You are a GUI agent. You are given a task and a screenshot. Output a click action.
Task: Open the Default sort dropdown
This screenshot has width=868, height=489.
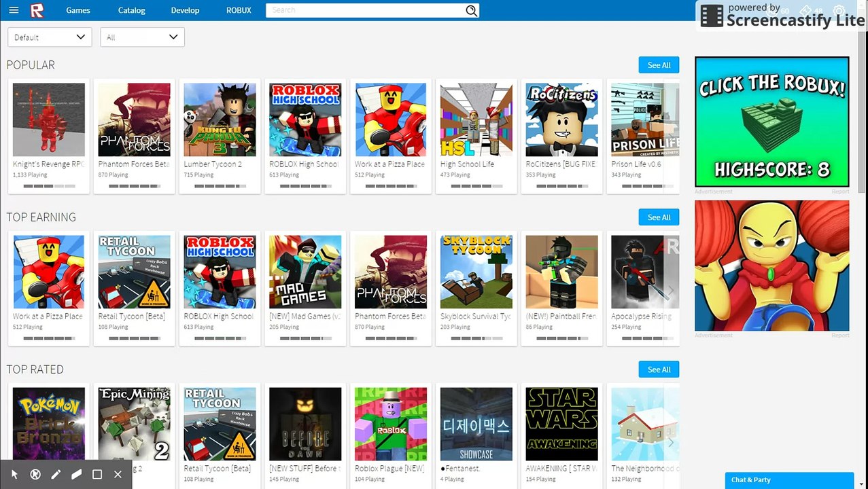(50, 37)
